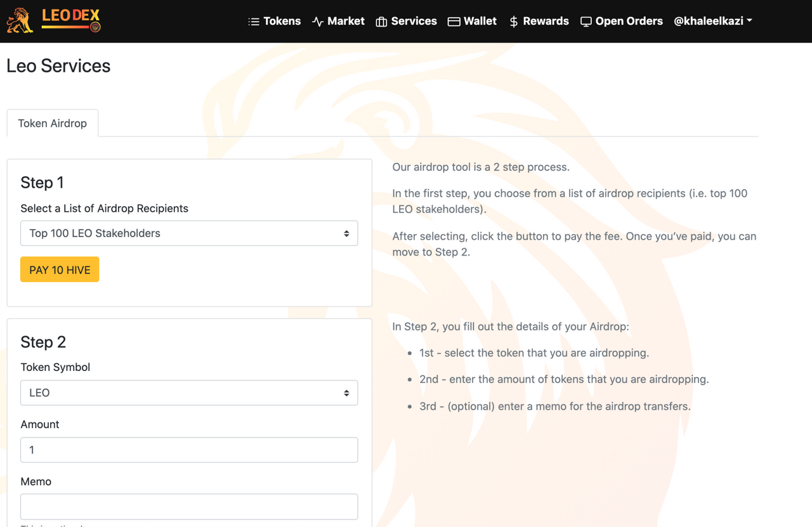Open the khaleelkazi account dropdown
Screen dimensions: 812x527
coord(712,20)
